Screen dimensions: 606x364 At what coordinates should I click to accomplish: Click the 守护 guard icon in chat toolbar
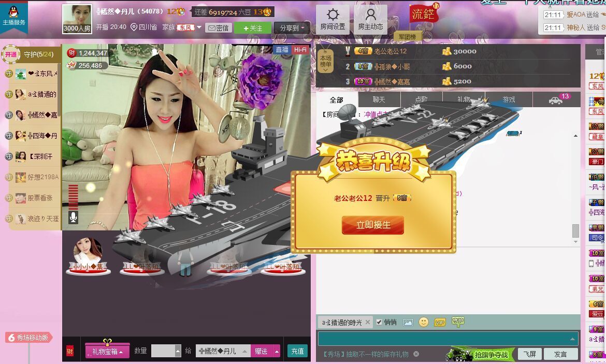458,322
